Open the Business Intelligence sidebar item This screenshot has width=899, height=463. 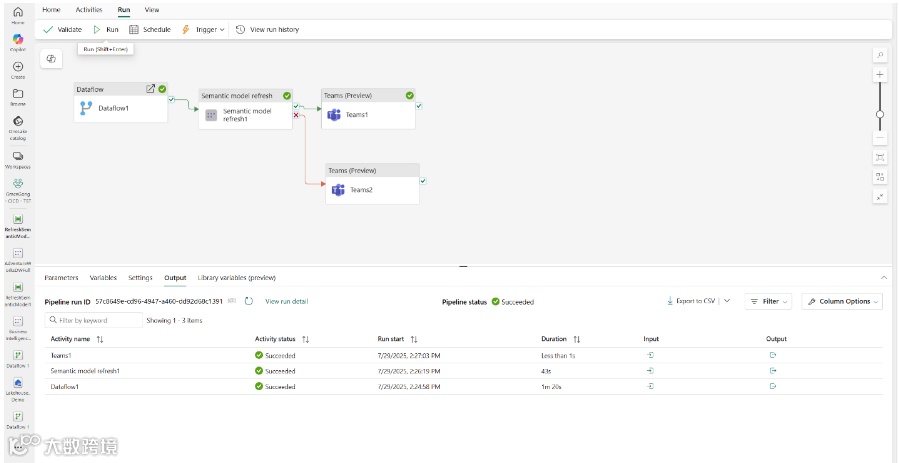[x=18, y=328]
